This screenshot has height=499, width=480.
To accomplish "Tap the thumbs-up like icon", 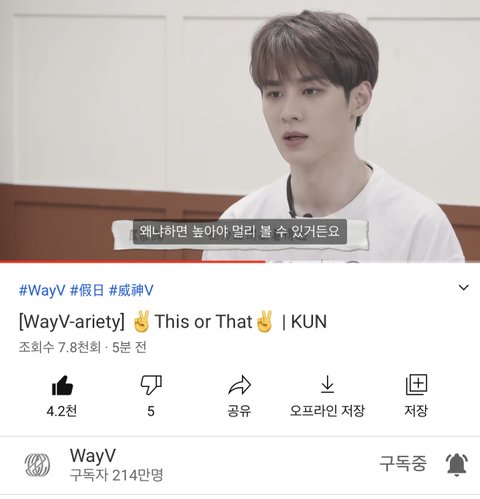I will pos(62,385).
